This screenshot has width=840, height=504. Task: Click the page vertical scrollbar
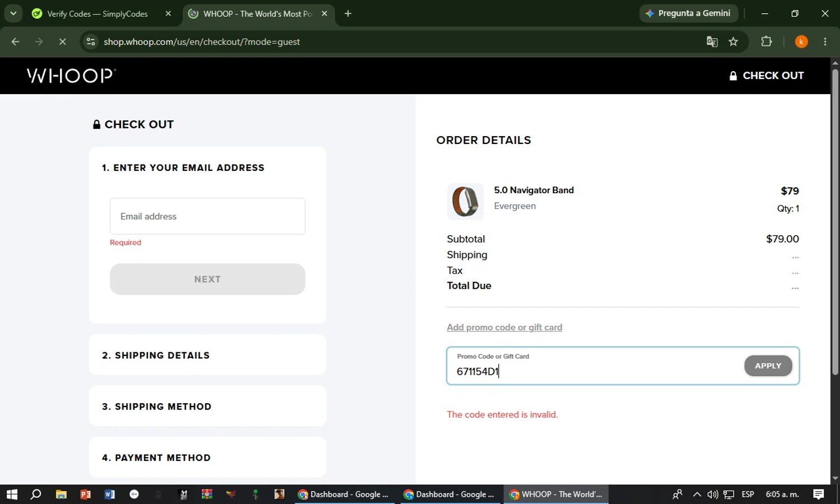click(x=835, y=221)
